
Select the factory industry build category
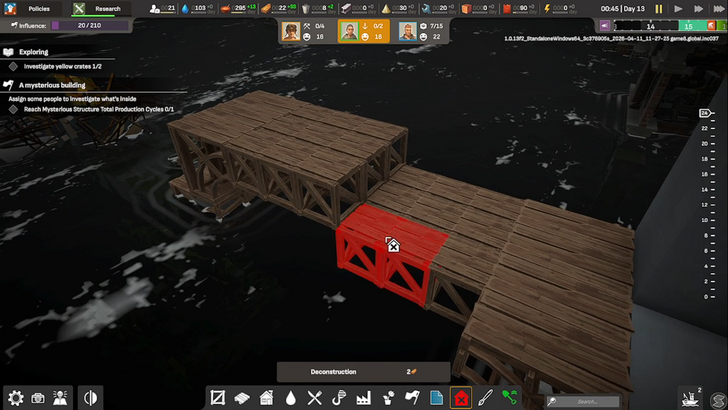point(364,398)
